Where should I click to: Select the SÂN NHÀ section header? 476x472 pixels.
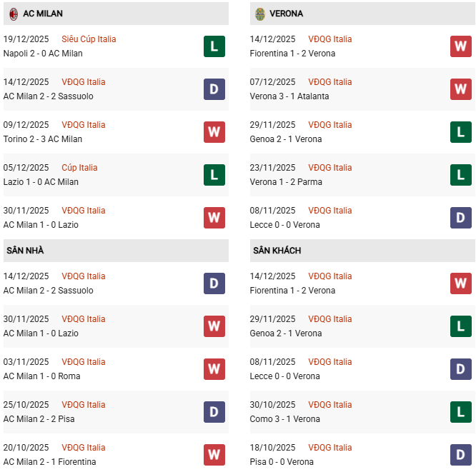tap(25, 251)
